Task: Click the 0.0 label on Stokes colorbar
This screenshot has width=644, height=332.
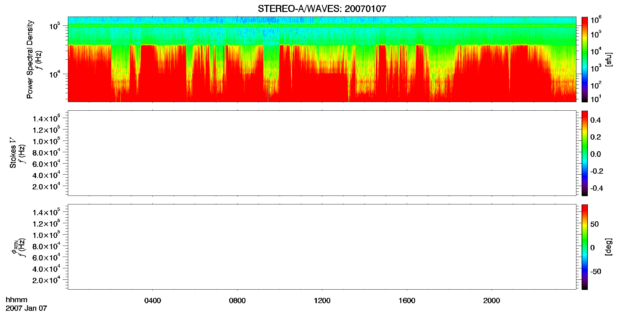Action: point(595,154)
